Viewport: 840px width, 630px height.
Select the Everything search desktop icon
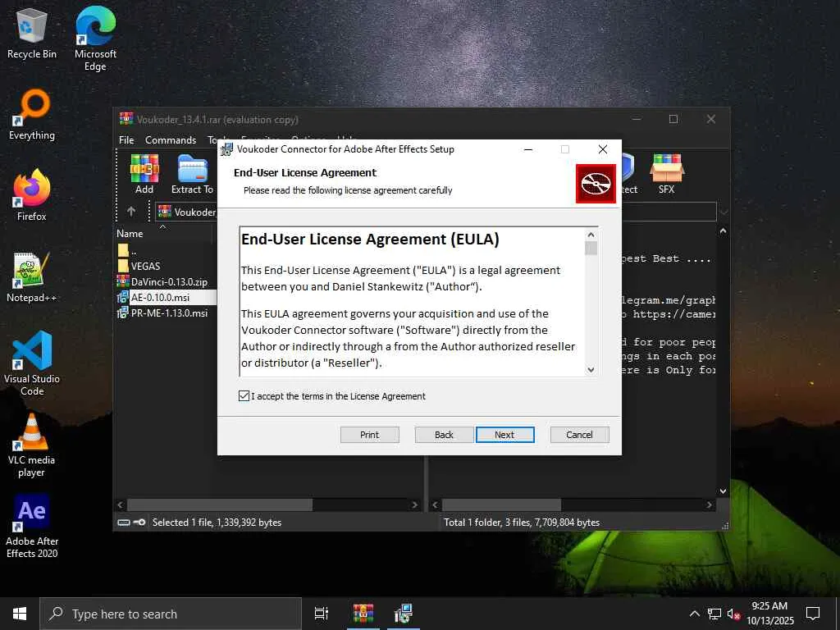point(32,113)
